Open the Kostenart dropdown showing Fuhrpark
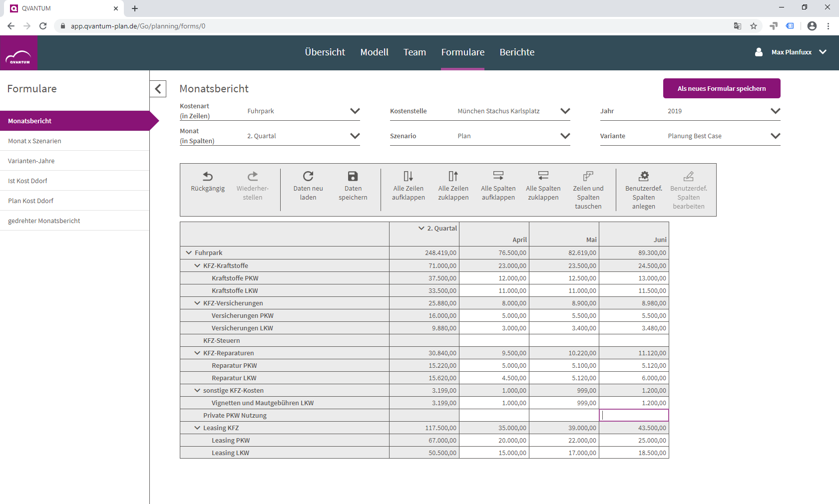 pyautogui.click(x=304, y=111)
